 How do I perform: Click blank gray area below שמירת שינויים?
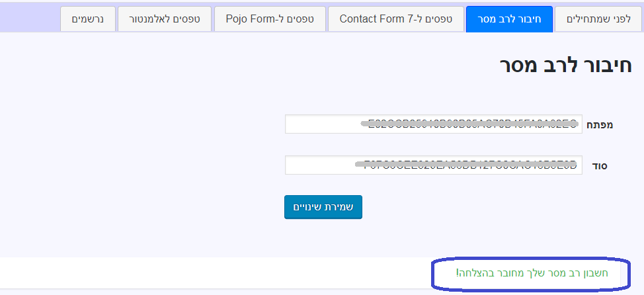(323, 238)
